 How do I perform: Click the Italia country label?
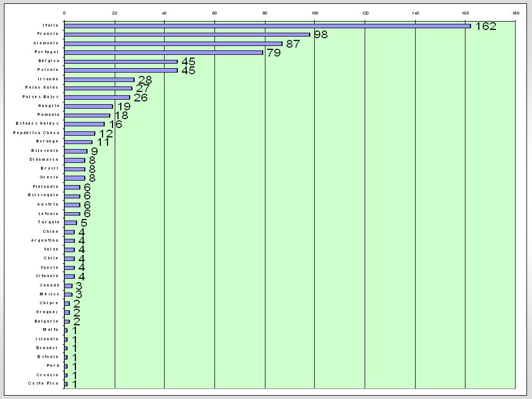50,25
